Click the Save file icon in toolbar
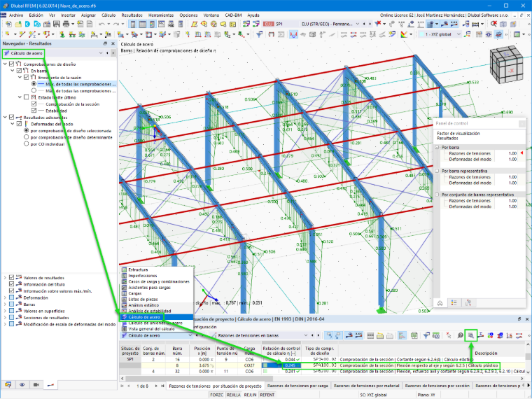 click(56, 24)
